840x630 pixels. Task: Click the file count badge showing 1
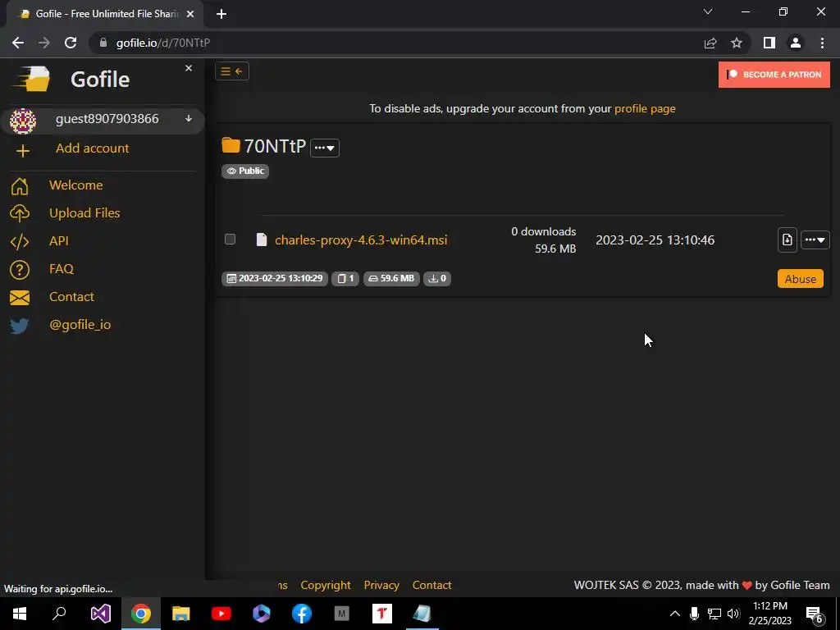pyautogui.click(x=345, y=279)
